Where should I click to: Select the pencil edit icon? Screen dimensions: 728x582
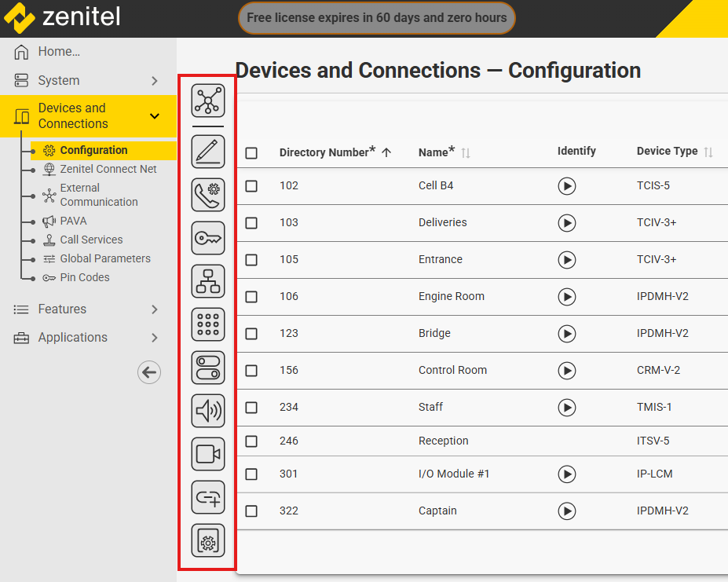point(208,152)
